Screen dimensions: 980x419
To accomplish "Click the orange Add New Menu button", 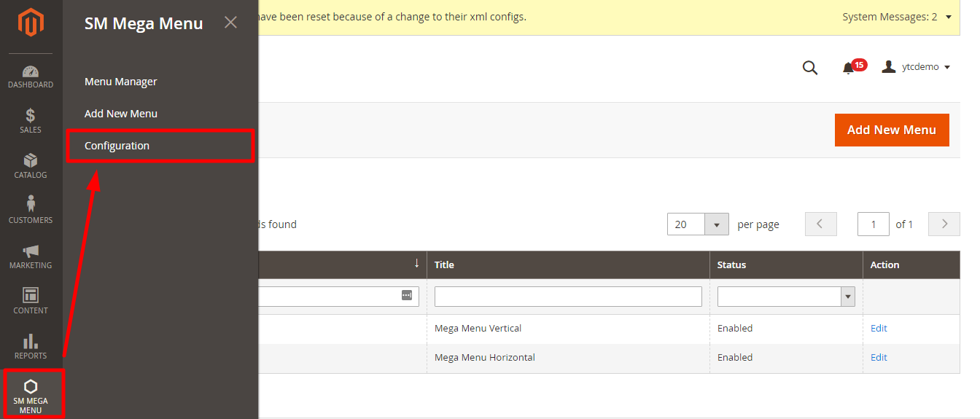I will [892, 130].
